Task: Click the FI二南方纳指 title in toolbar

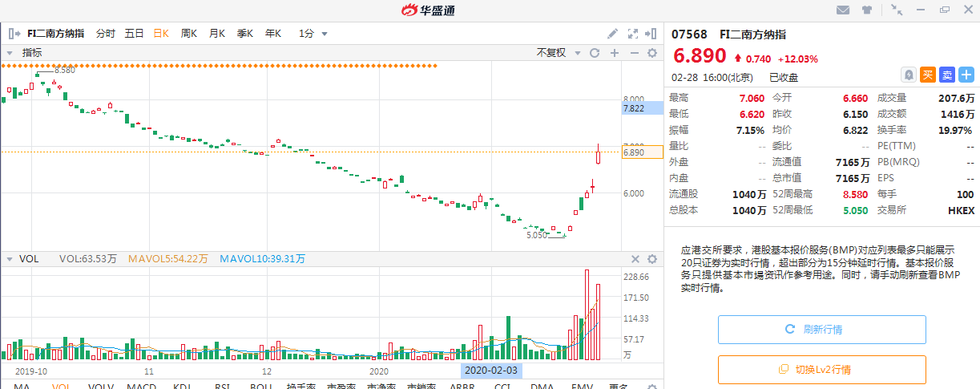Action: click(55, 34)
